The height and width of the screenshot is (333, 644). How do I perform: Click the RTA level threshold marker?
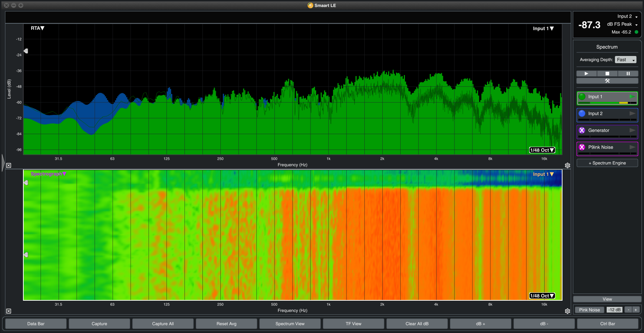point(26,51)
